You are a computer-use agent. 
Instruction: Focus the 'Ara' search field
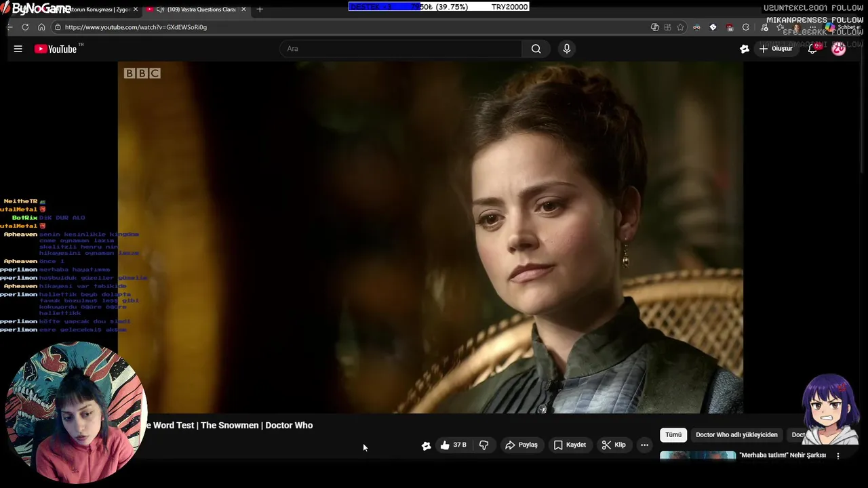tap(401, 49)
